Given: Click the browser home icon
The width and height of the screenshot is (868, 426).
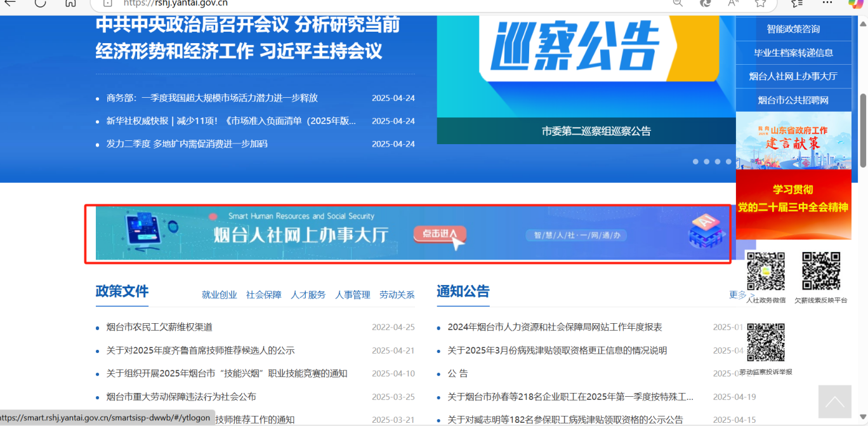Looking at the screenshot, I should click(x=71, y=3).
